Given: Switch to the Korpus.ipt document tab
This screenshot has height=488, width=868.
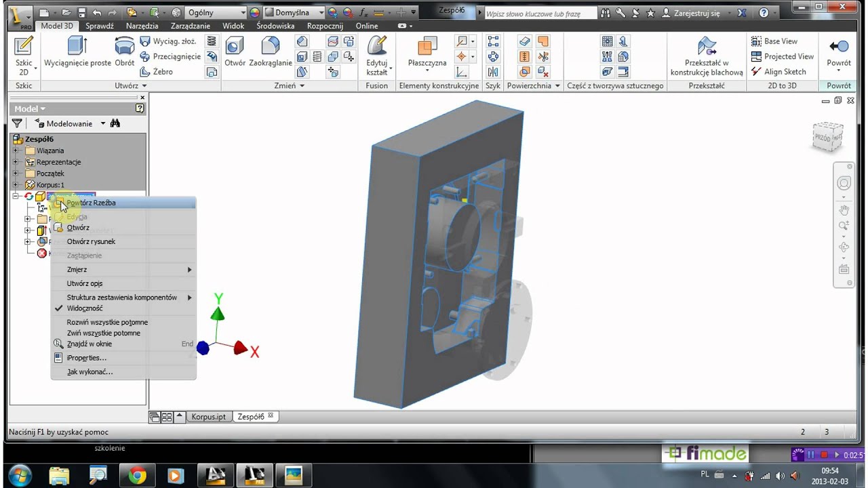Looking at the screenshot, I should [208, 417].
